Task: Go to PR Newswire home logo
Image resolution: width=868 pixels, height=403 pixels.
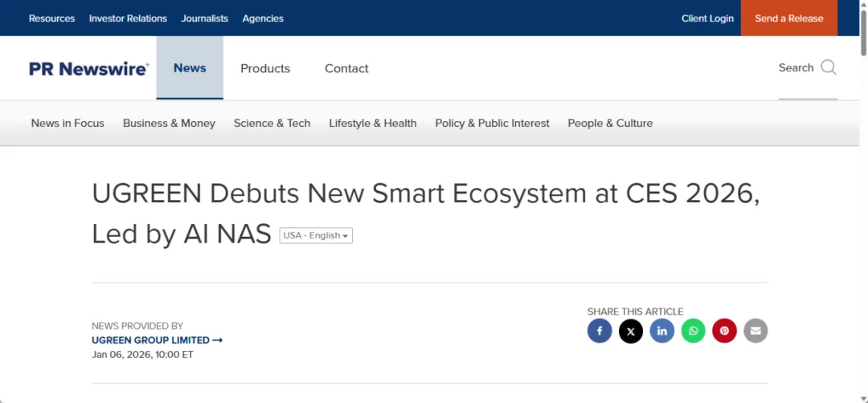Action: [88, 69]
